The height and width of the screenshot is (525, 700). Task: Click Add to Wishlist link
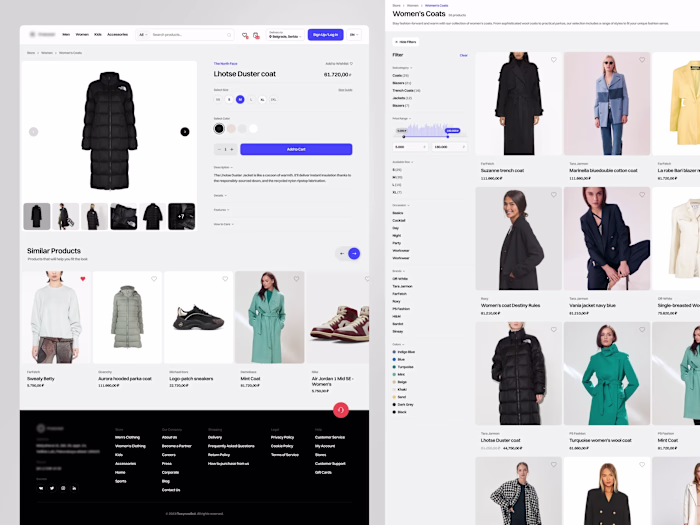[339, 64]
